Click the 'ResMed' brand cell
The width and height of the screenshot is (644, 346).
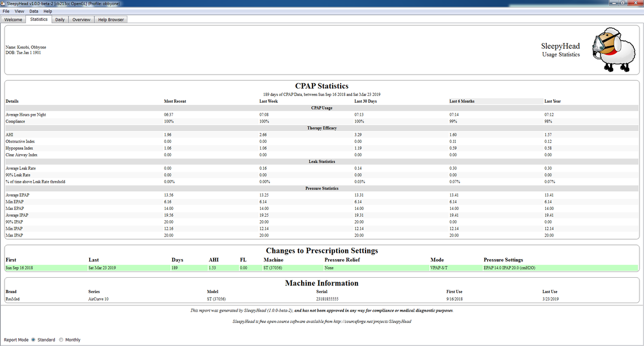(12, 299)
